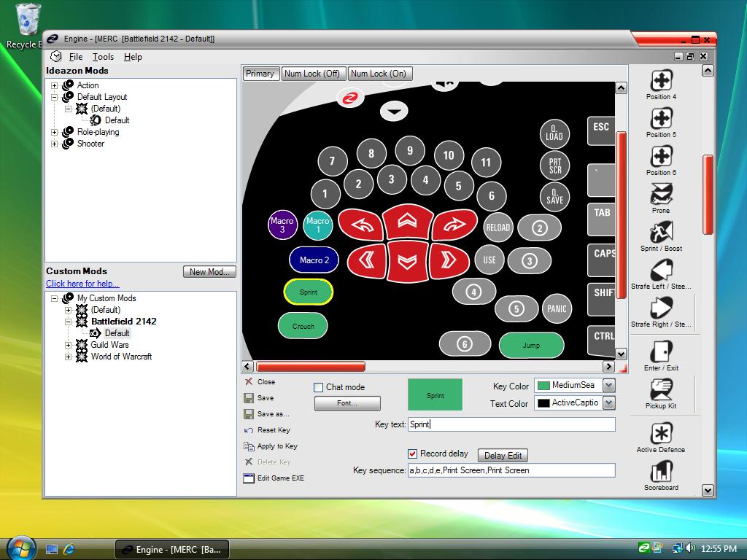
Task: Click into the Key sequence field
Action: 511,470
